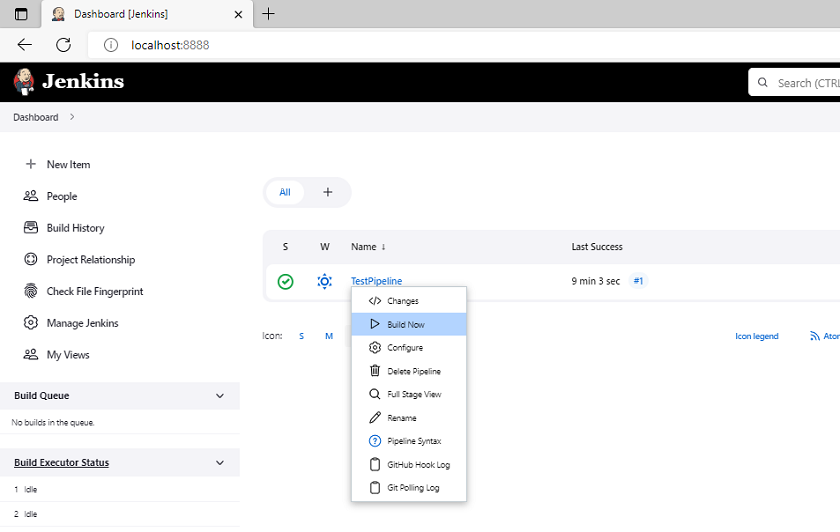
Task: Click the green success status icon
Action: (286, 281)
